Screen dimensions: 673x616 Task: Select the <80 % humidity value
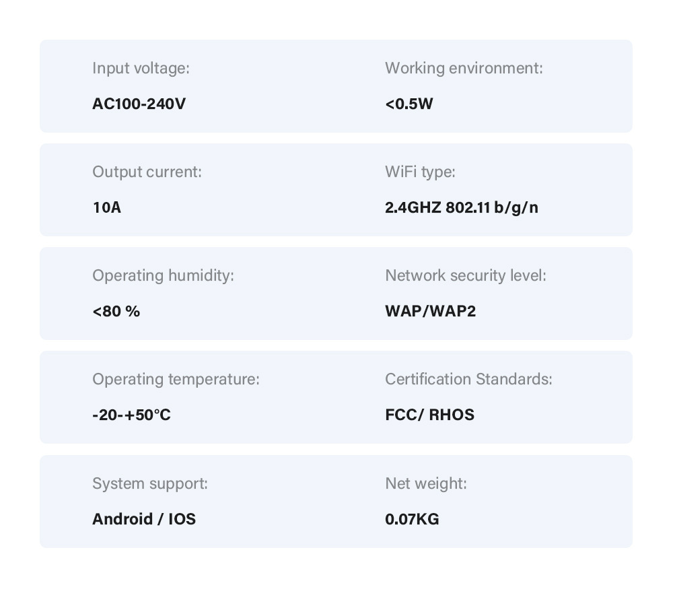pos(116,311)
